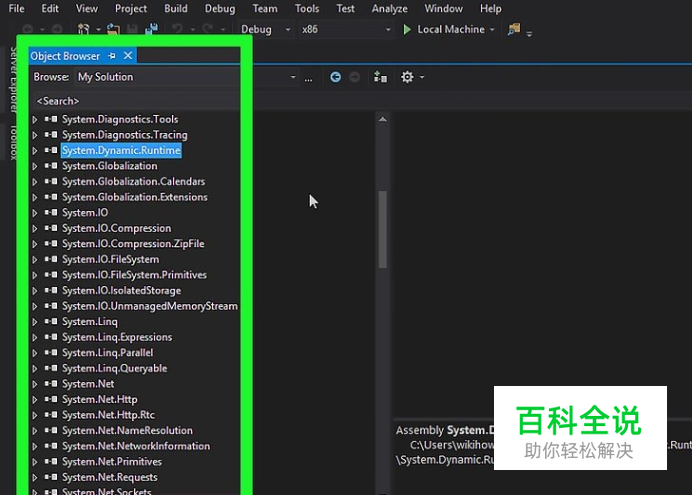This screenshot has width=692, height=495.
Task: Click the scrollbar up arrow
Action: 383,119
